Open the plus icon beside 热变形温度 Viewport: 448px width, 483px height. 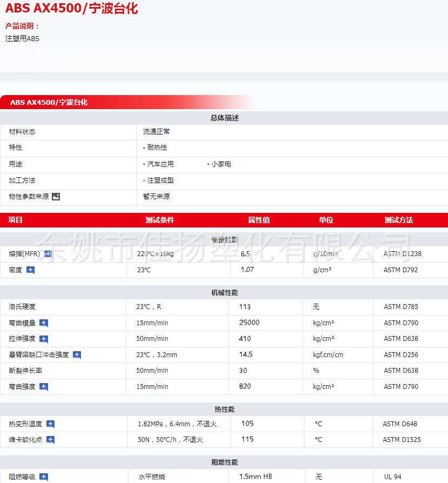coord(50,424)
